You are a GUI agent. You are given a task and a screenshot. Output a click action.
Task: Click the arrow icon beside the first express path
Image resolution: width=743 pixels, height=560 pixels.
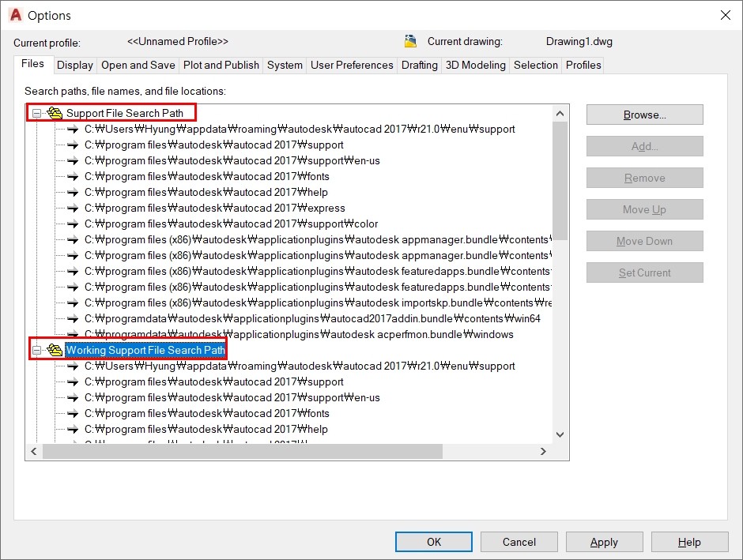(73, 209)
